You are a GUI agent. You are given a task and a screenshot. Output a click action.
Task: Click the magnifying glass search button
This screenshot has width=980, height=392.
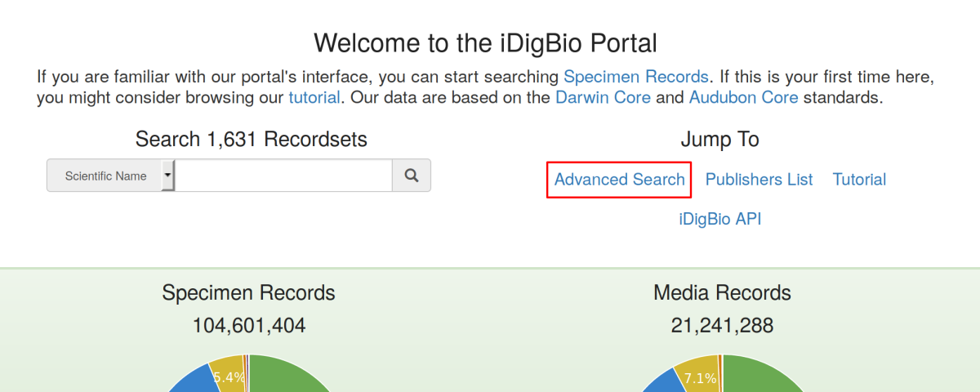pyautogui.click(x=412, y=176)
